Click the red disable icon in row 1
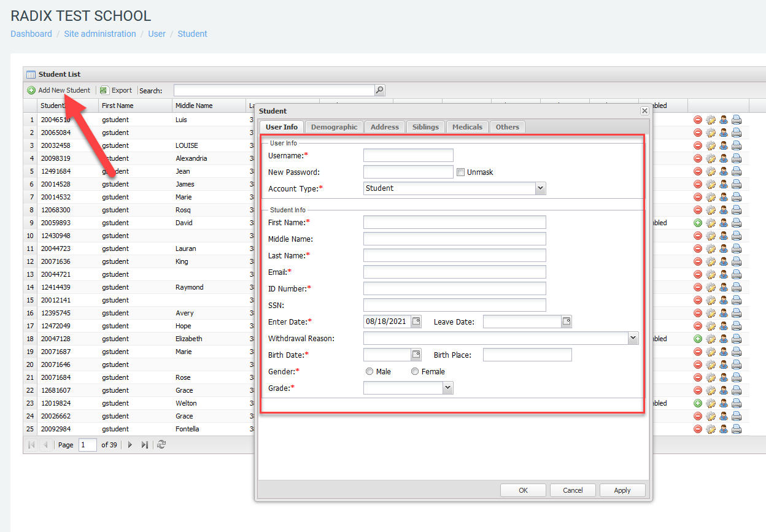This screenshot has width=766, height=532. (x=698, y=120)
